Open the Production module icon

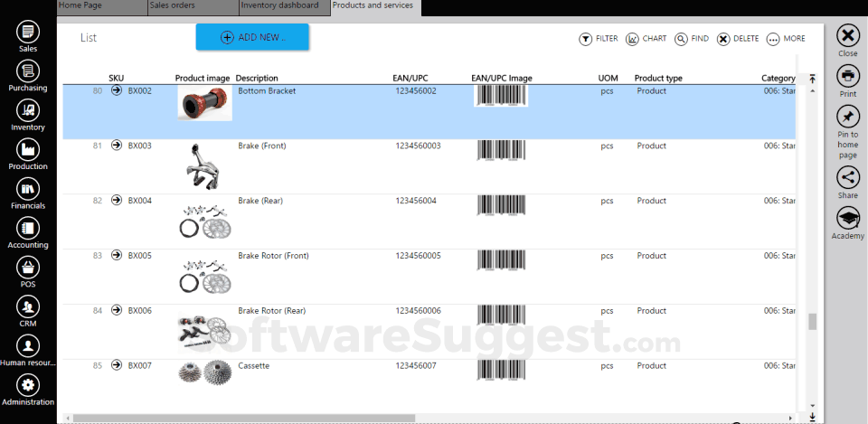coord(28,149)
